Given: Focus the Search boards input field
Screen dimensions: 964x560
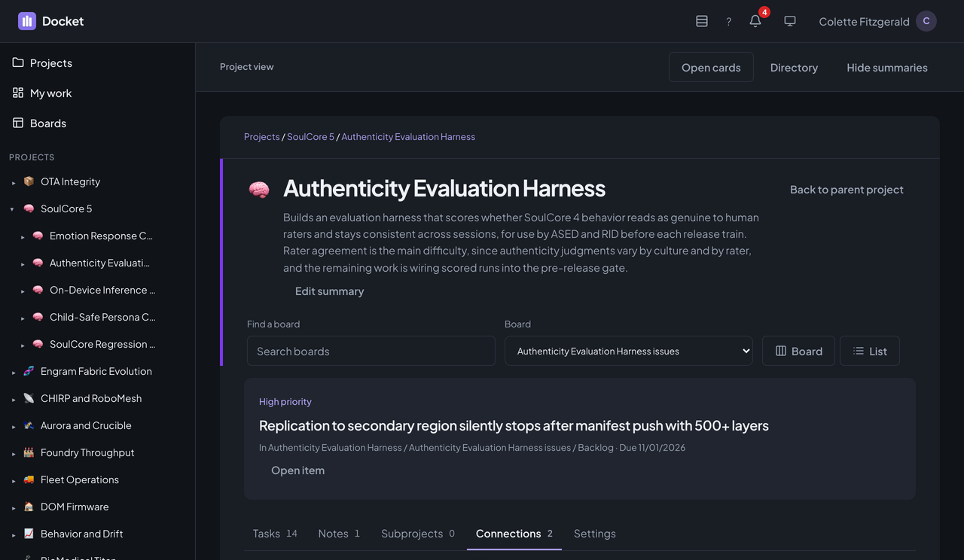Looking at the screenshot, I should click(x=371, y=351).
